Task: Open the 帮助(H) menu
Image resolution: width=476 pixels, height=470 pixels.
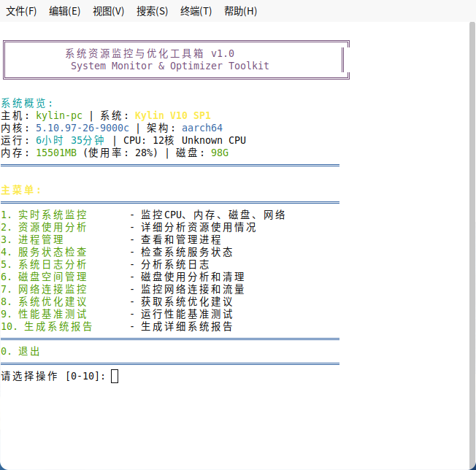Action: [x=240, y=11]
